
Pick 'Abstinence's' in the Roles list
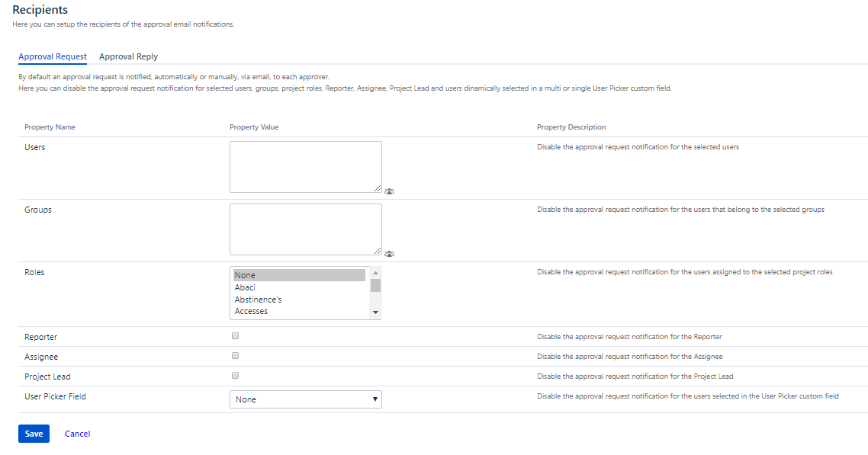299,300
